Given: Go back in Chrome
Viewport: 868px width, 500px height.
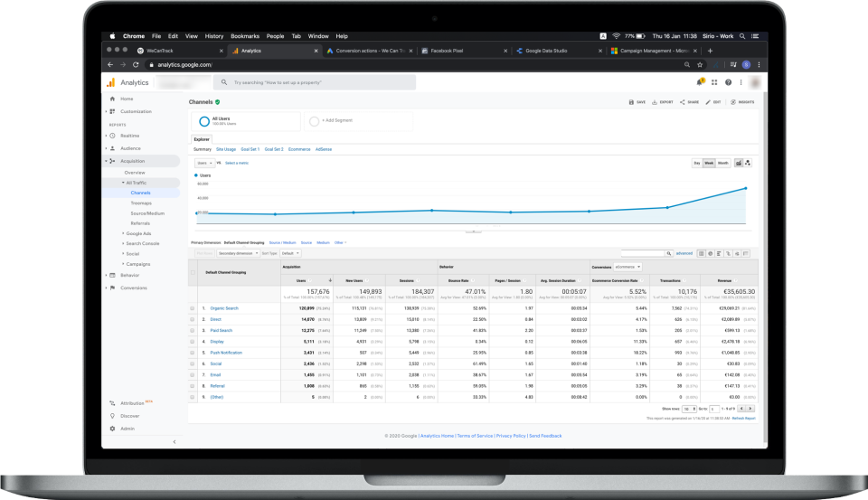Looking at the screenshot, I should tap(110, 65).
